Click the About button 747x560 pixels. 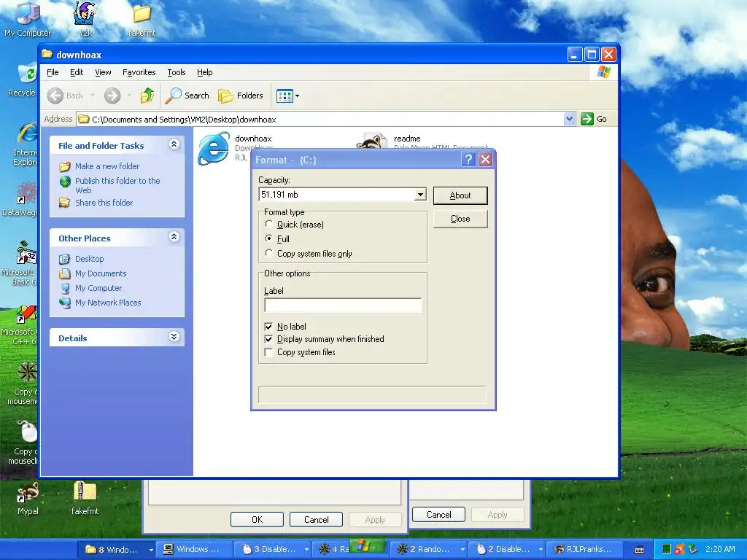click(x=460, y=195)
